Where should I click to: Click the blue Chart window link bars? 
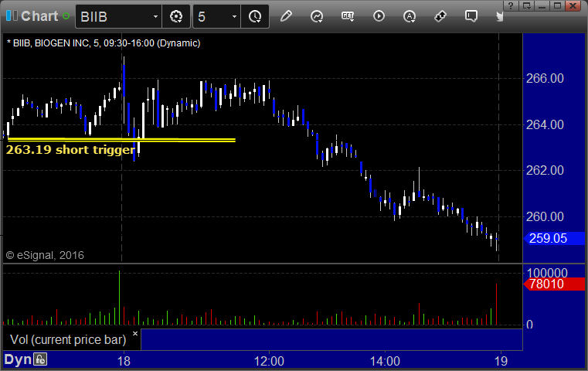click(12, 15)
